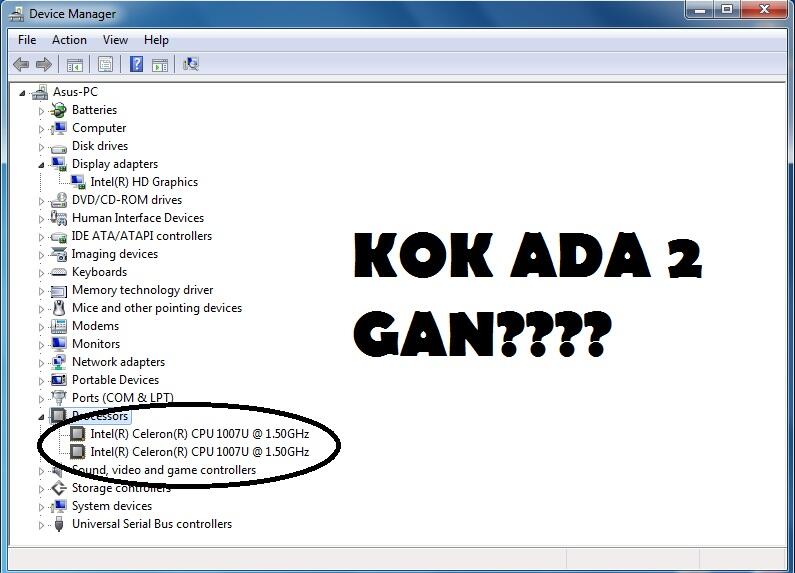Click the Memory technology driver icon
This screenshot has width=795, height=573.
(59, 291)
